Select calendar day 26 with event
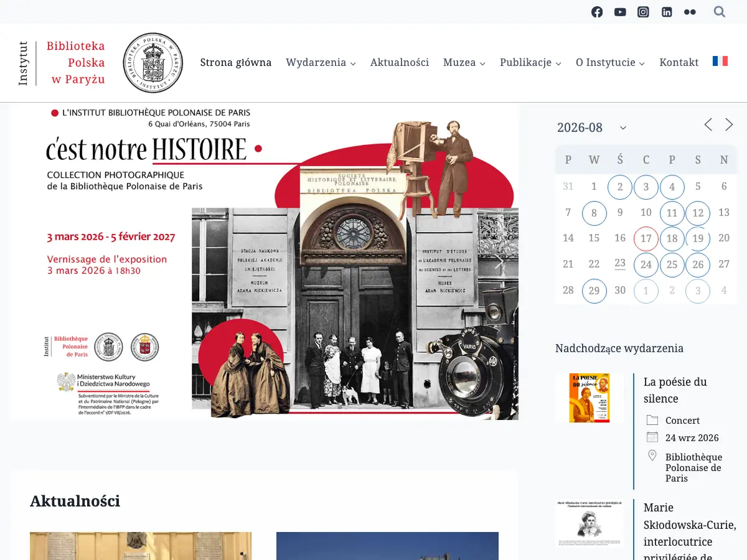The width and height of the screenshot is (747, 560). pyautogui.click(x=698, y=264)
